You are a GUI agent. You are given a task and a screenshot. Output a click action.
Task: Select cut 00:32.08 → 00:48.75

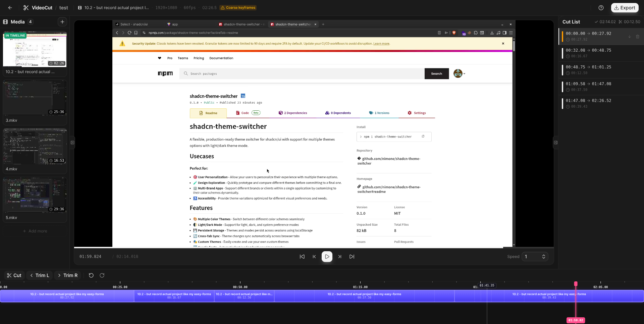coord(601,53)
